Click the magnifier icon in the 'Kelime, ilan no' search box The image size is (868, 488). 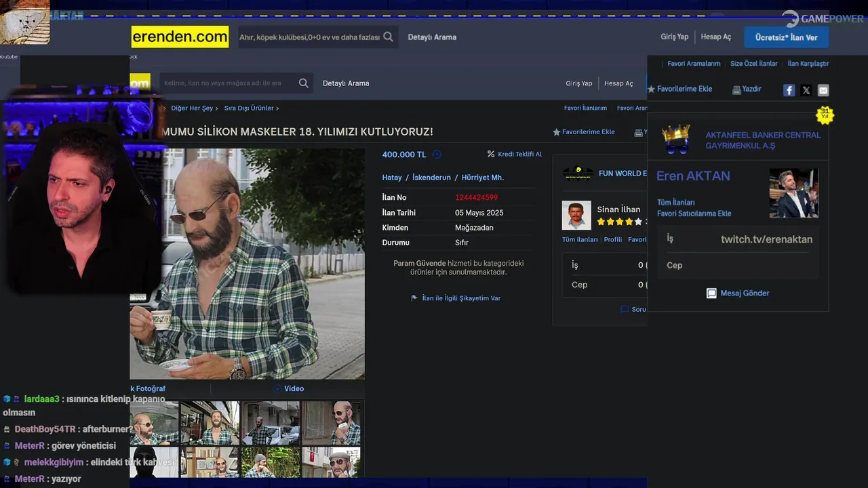pos(304,83)
